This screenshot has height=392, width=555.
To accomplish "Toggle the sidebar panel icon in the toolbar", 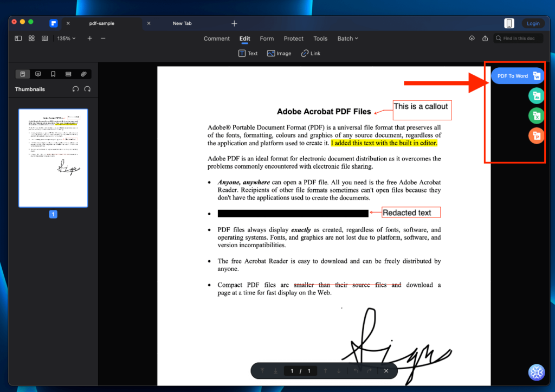I will [18, 38].
